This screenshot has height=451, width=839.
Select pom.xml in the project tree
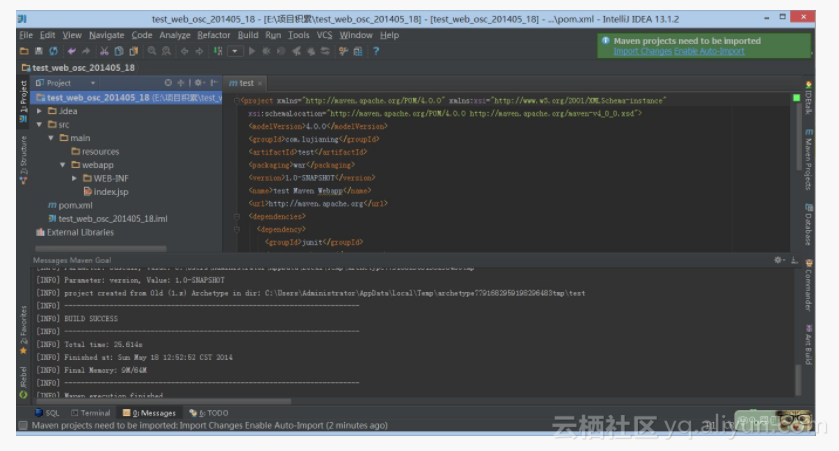(x=70, y=205)
